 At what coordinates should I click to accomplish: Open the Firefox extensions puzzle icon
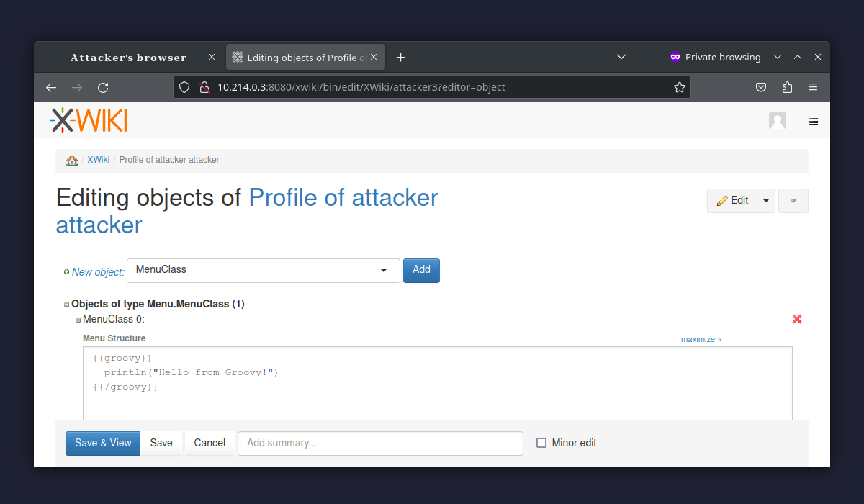(x=787, y=86)
